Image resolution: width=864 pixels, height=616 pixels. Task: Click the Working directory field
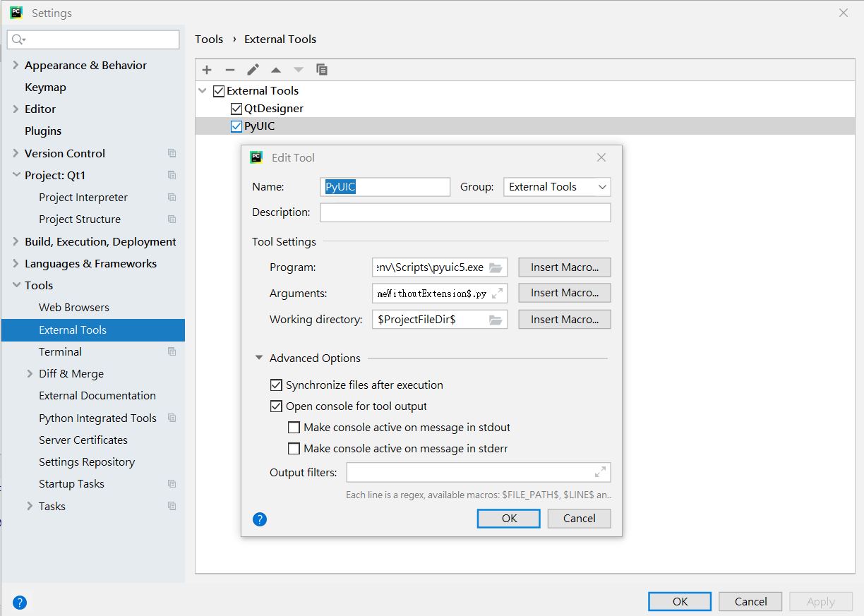(x=439, y=320)
